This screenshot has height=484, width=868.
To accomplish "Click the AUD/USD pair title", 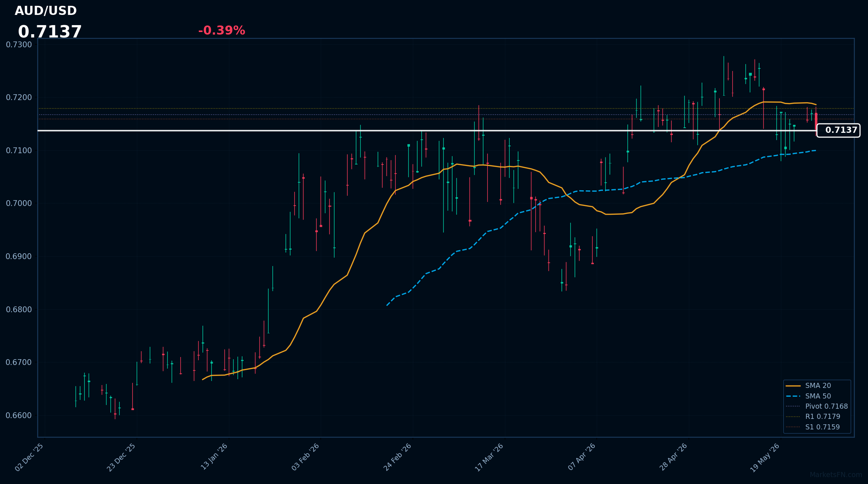I will click(46, 11).
